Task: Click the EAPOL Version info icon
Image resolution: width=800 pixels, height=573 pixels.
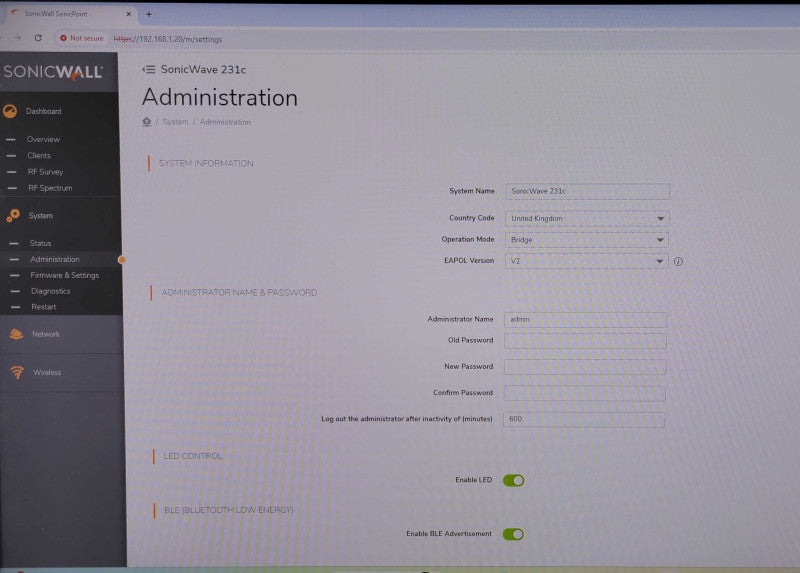Action: [678, 261]
